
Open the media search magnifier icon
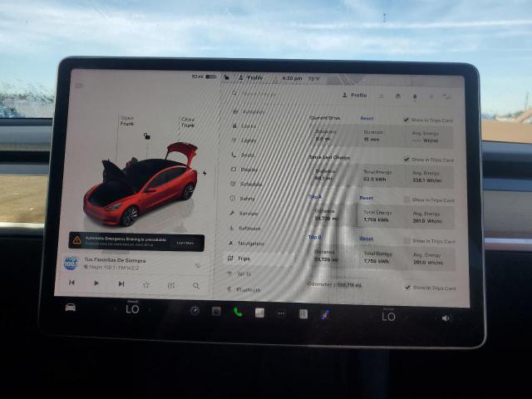point(196,285)
